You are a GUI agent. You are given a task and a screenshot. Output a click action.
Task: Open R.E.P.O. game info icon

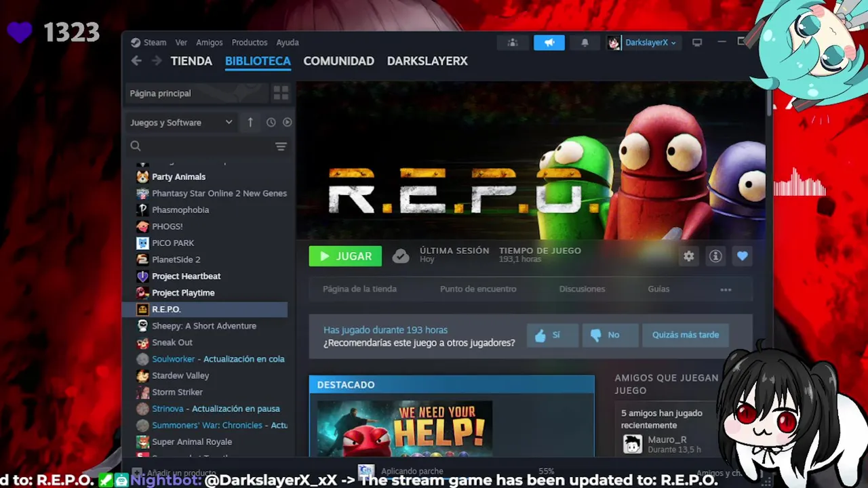point(715,256)
